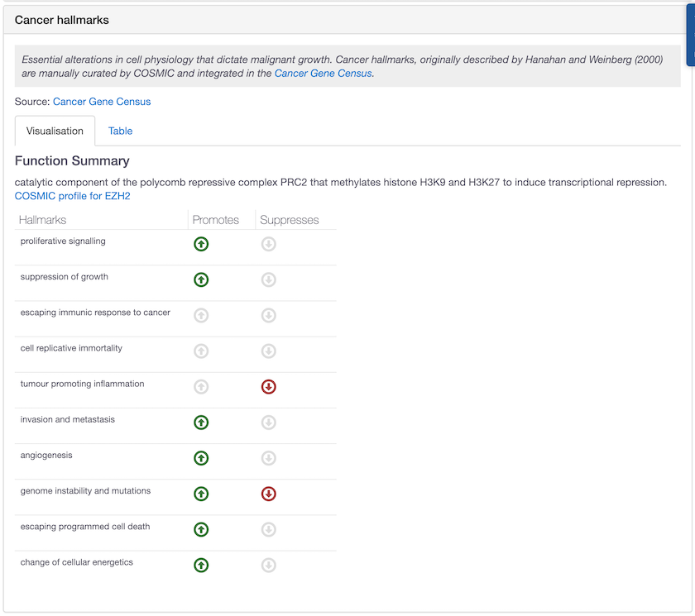Click the promotes arrow for change of cellular energetics
695x616 pixels.
point(201,565)
